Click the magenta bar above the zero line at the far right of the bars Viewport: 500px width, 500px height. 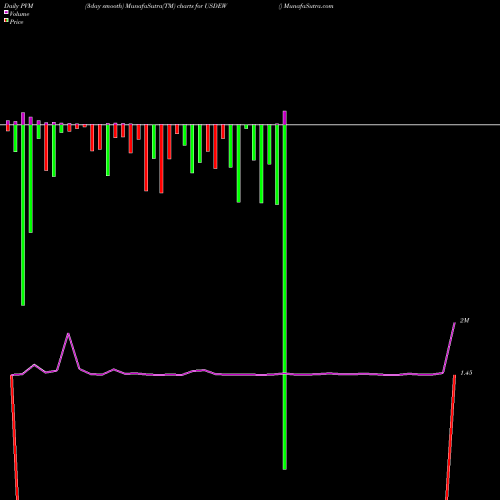[x=285, y=118]
